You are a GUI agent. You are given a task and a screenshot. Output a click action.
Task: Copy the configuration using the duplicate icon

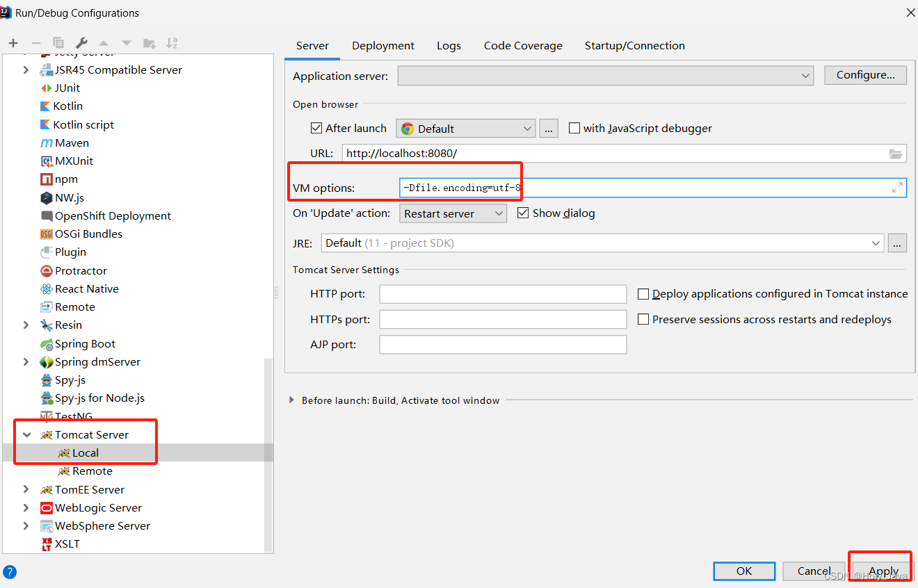[58, 43]
